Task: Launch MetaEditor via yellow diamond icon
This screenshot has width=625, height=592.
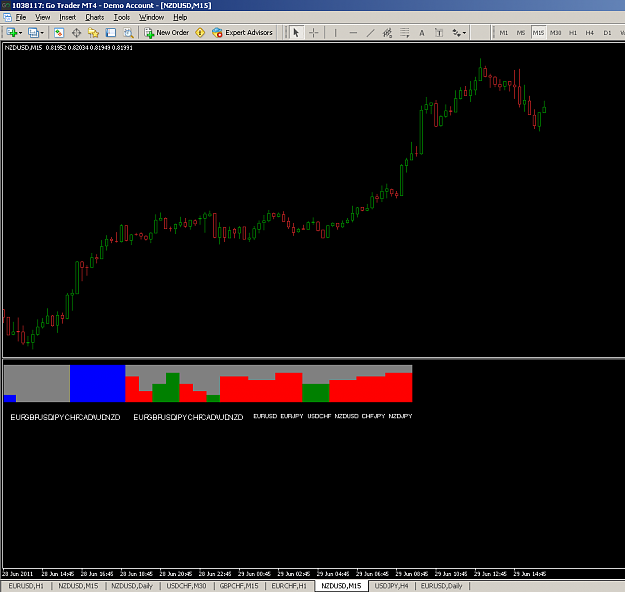Action: tap(200, 33)
